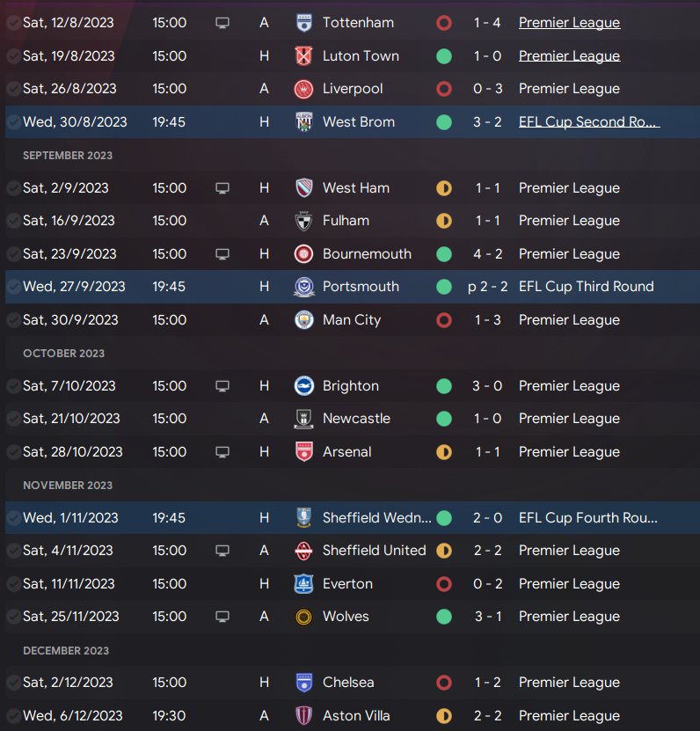This screenshot has width=700, height=731.
Task: Click the Liverpool club badge
Action: click(x=304, y=89)
